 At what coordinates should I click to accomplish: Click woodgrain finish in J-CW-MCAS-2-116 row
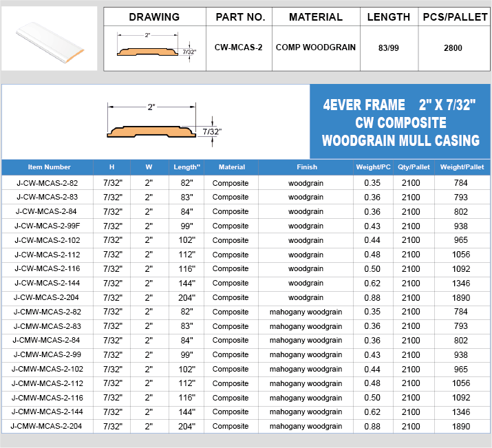(306, 268)
